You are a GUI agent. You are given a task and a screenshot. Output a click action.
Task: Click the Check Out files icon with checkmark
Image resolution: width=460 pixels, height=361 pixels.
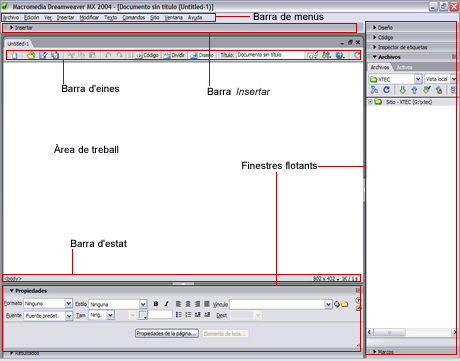click(427, 90)
